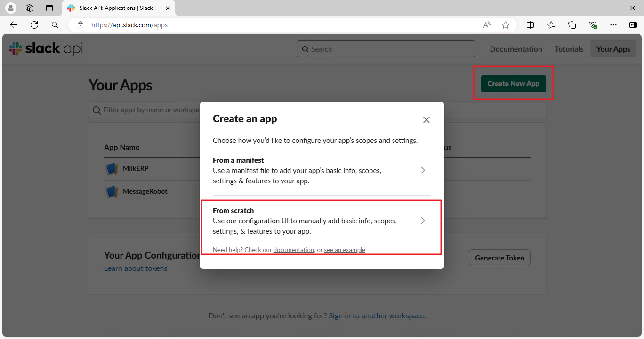Open the Your Apps nav item
Screen dimensions: 644x339
(613, 49)
